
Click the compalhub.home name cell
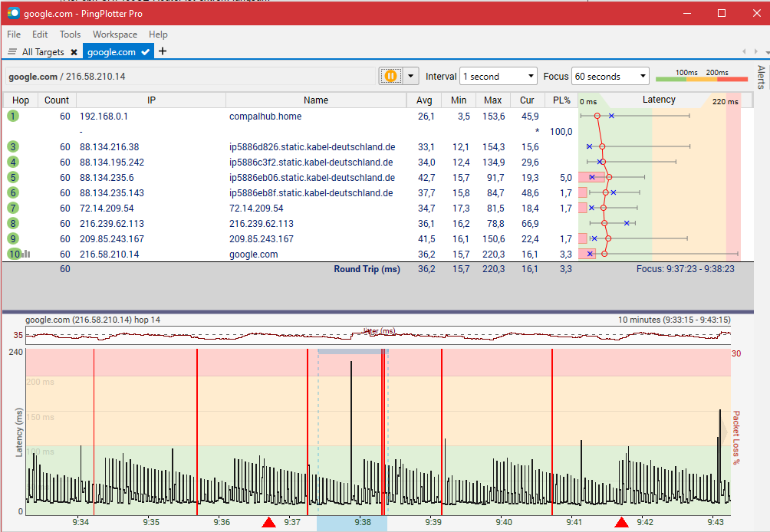click(x=265, y=117)
